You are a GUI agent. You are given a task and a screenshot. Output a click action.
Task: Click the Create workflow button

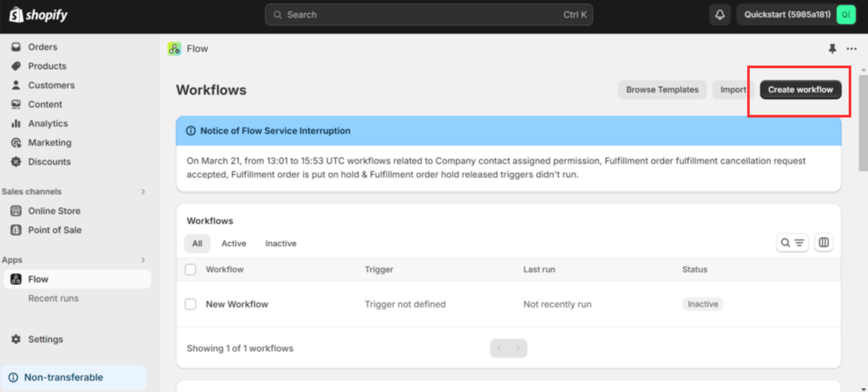(x=801, y=90)
